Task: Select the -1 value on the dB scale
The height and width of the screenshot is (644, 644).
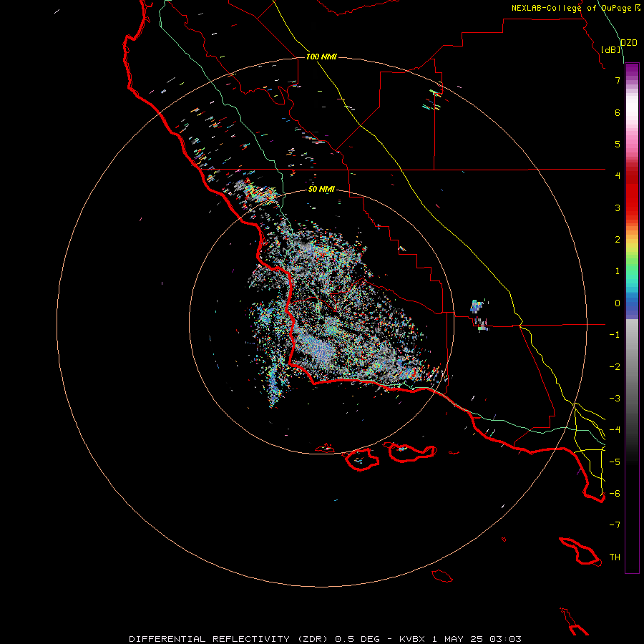Action: (x=615, y=335)
